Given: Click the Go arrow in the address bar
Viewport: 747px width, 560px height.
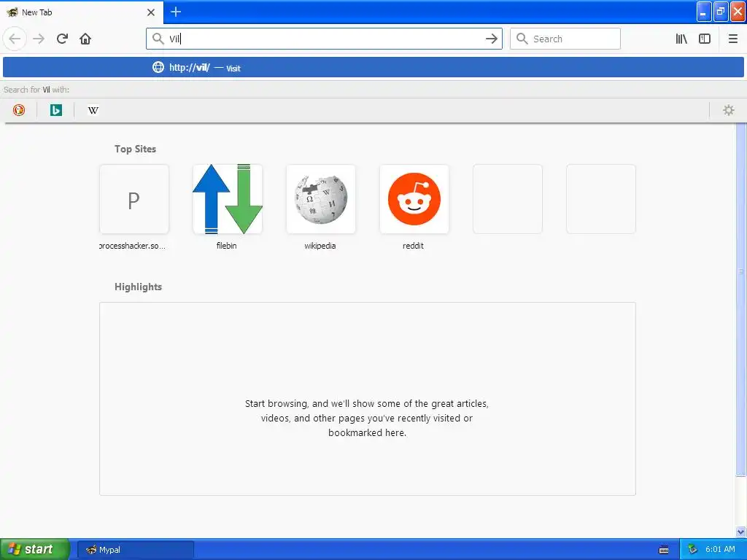Looking at the screenshot, I should [x=491, y=39].
